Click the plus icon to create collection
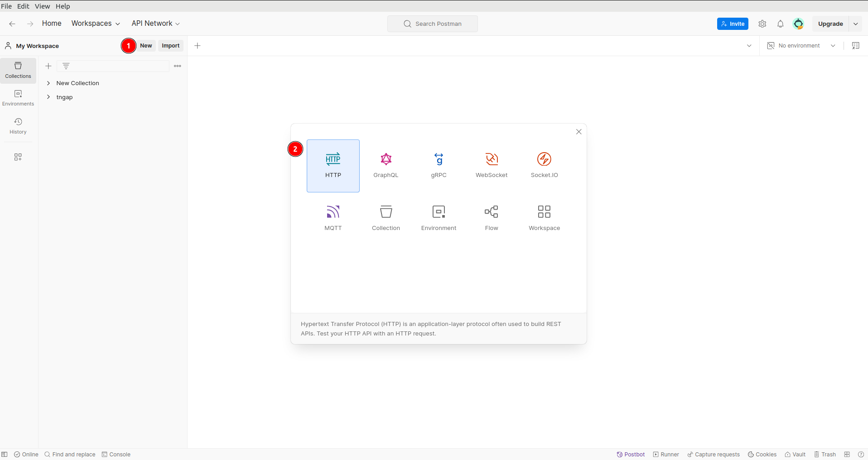Screen dimensions: 868x460 click(x=48, y=66)
